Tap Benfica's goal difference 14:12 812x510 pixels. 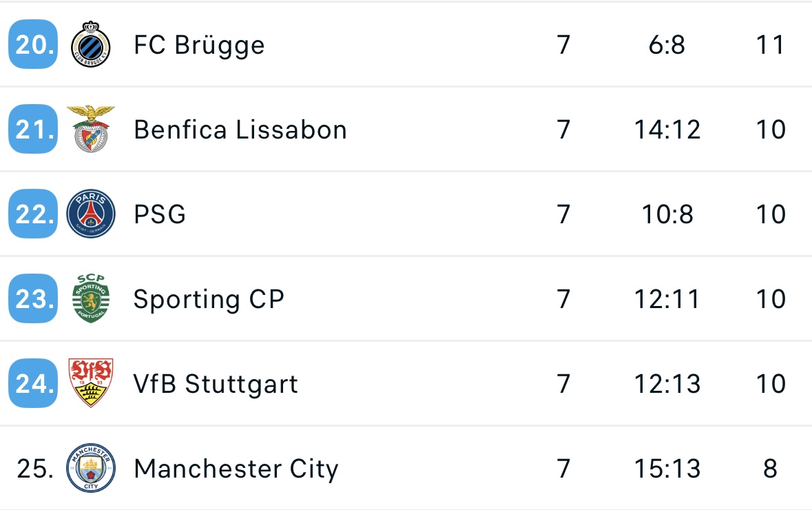667,130
